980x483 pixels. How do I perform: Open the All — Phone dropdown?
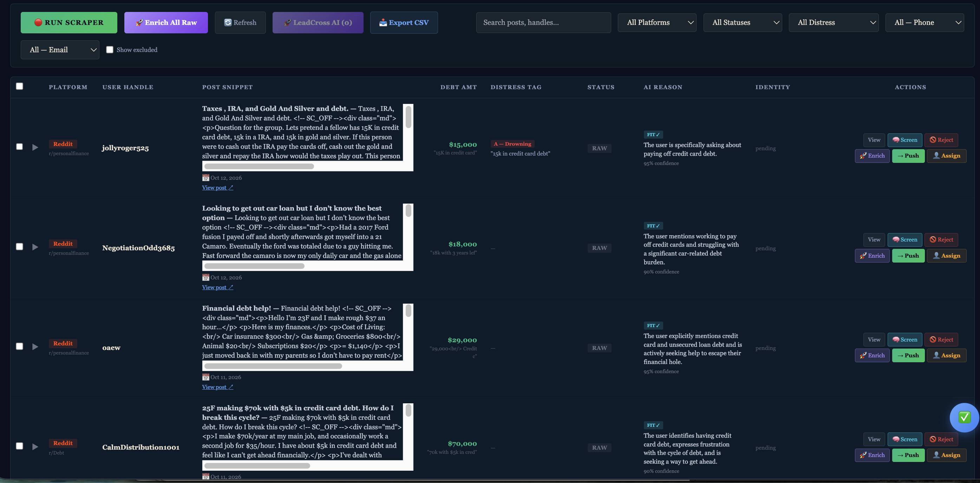tap(925, 22)
